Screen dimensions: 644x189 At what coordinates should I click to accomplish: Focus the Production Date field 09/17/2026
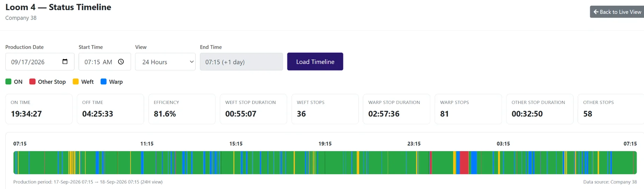[40, 62]
